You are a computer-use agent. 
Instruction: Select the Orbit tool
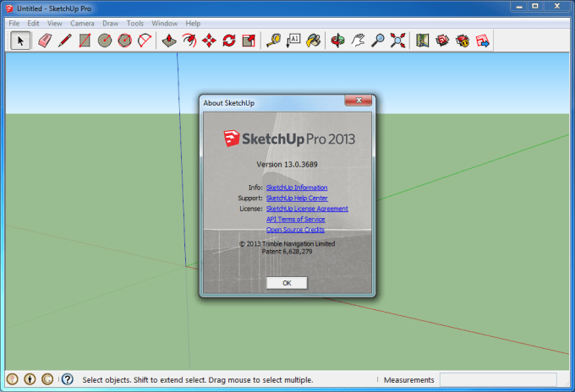[x=337, y=41]
